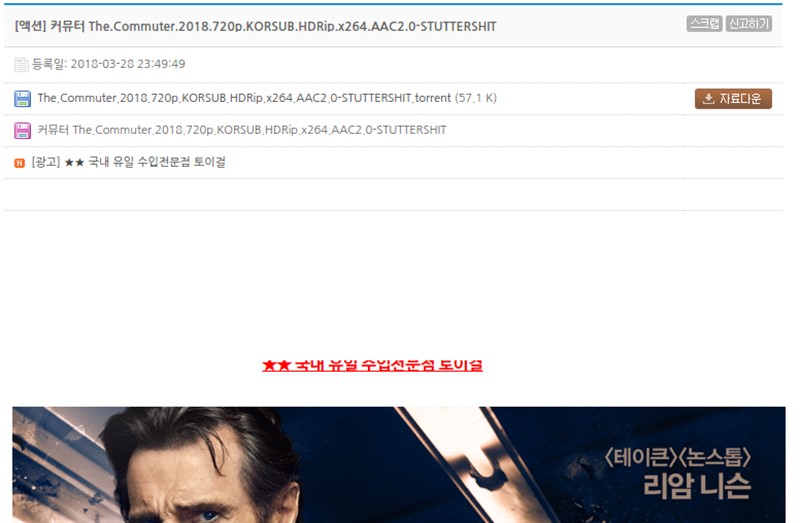This screenshot has width=800, height=523.
Task: Open the movie poster image
Action: coord(399,465)
